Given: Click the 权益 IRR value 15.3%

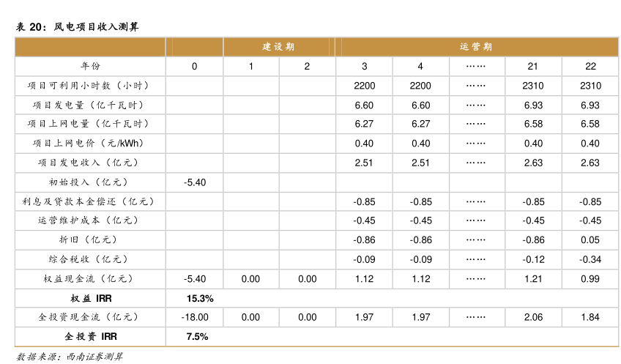Looking at the screenshot, I should click(x=200, y=298).
